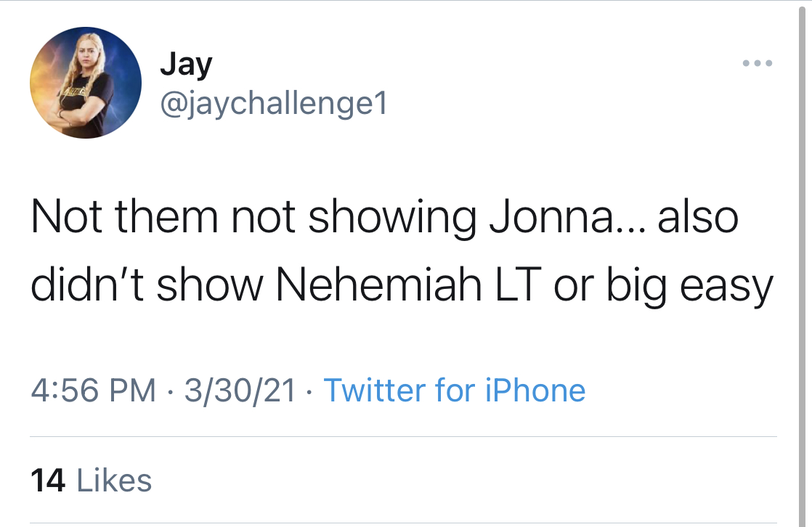Open Jay's profile picture avatar
812x527 pixels.
(x=86, y=83)
